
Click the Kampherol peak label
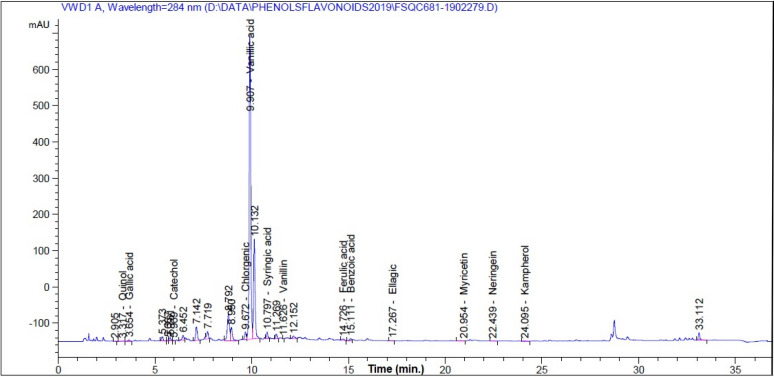coord(526,270)
